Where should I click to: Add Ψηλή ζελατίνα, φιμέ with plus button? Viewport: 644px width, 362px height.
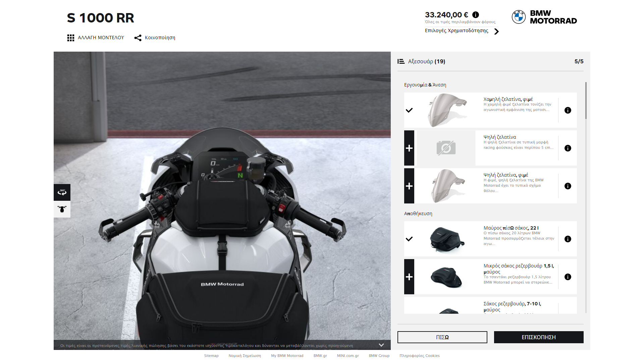pos(409,186)
